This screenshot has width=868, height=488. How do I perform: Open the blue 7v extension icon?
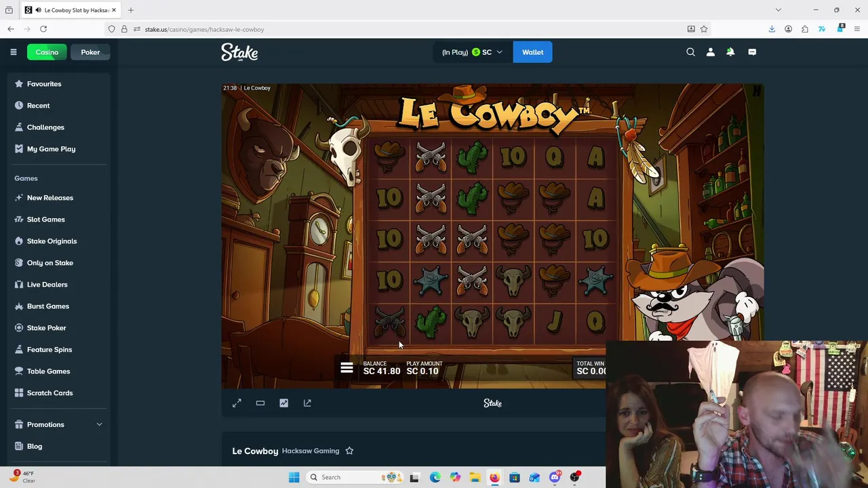[822, 29]
